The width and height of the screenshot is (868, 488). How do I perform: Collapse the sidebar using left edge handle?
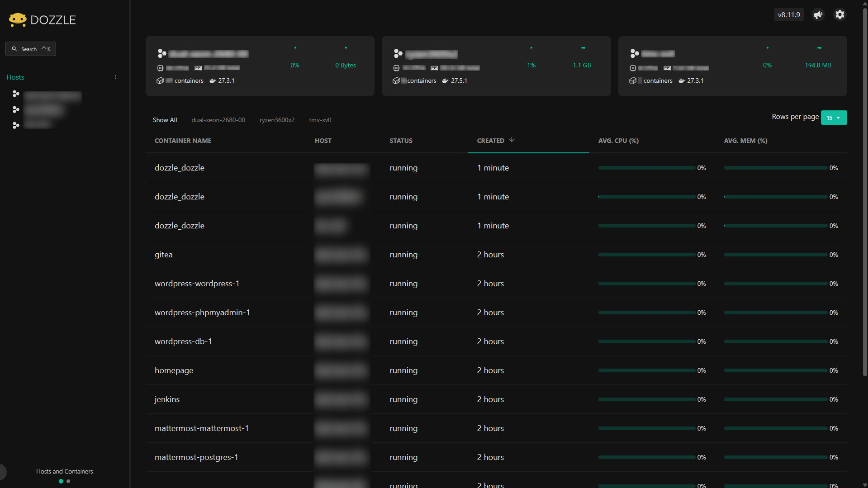[2, 472]
